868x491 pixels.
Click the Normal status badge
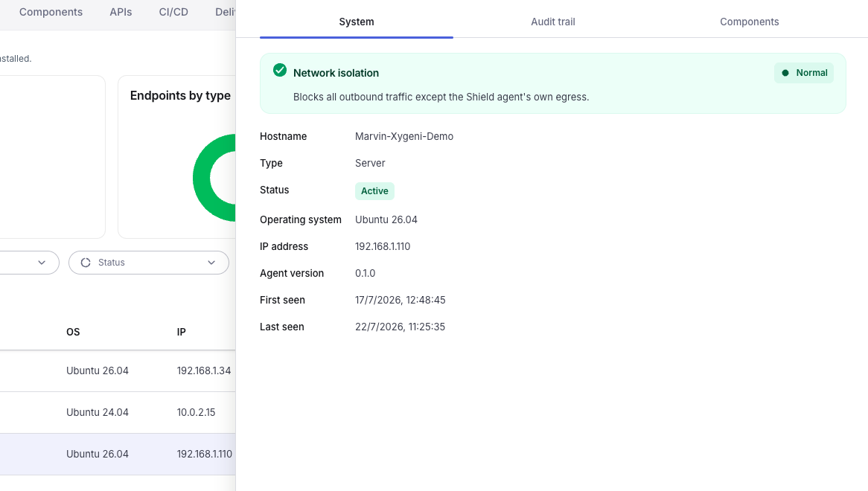coord(804,73)
